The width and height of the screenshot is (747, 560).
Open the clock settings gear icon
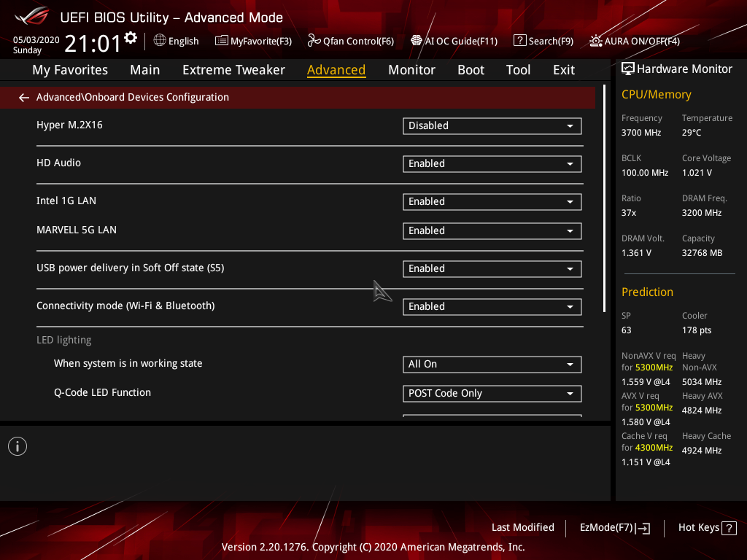click(131, 38)
